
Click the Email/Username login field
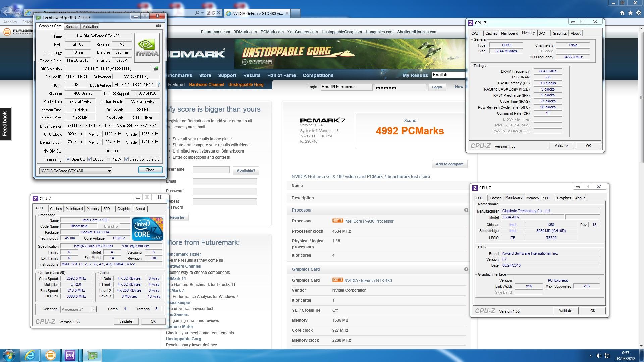click(x=346, y=87)
